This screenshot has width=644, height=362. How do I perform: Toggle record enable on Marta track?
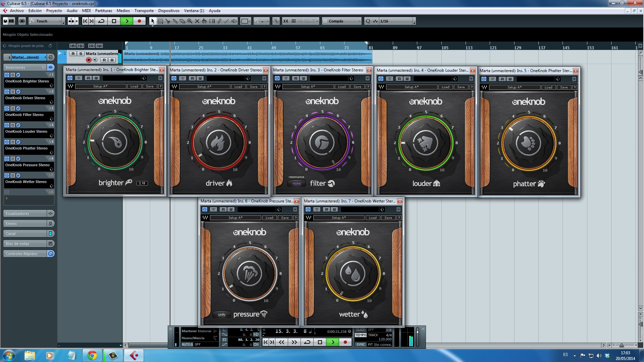click(89, 60)
